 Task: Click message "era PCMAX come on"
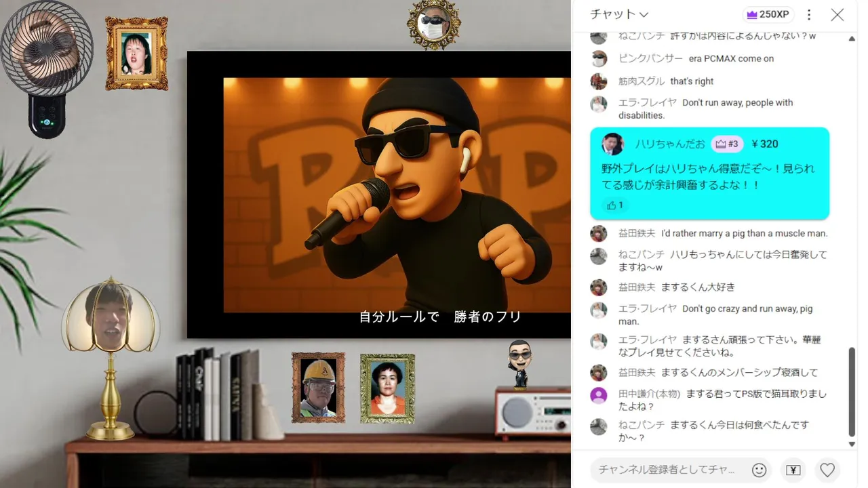[x=731, y=59]
